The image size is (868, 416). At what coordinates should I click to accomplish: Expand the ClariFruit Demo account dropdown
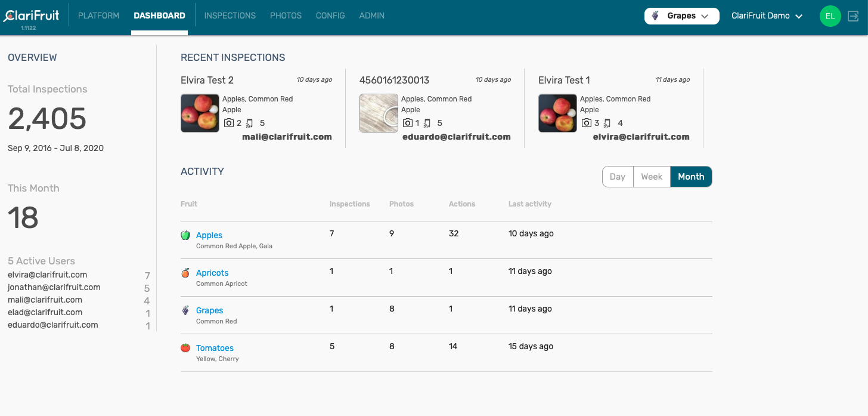[x=767, y=16]
